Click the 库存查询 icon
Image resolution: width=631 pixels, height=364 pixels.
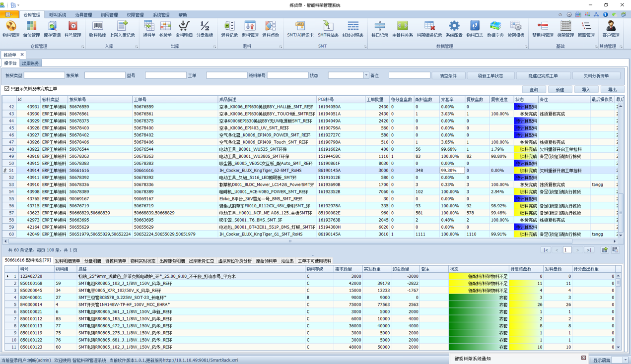(x=52, y=29)
